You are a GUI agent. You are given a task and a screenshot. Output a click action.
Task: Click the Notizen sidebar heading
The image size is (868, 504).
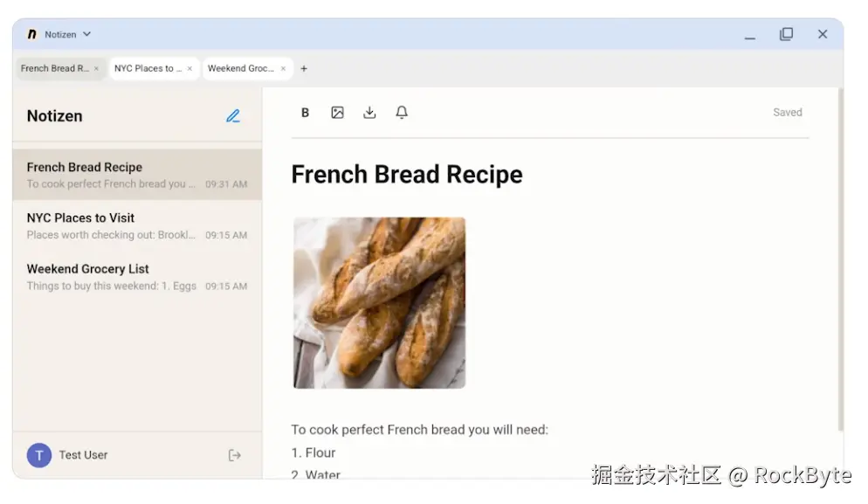point(55,116)
